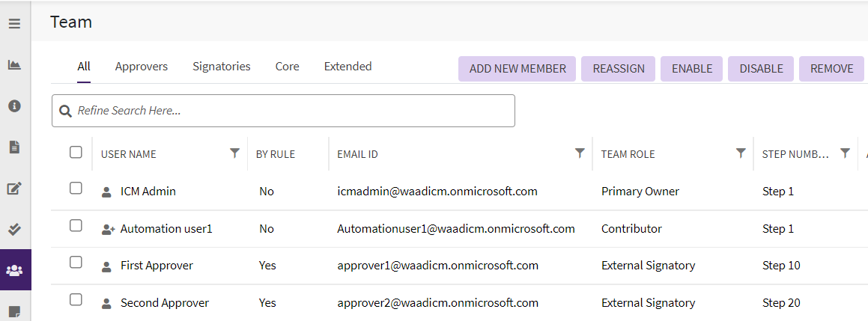This screenshot has width=868, height=321.
Task: Open the document sidebar icon
Action: pyautogui.click(x=14, y=147)
